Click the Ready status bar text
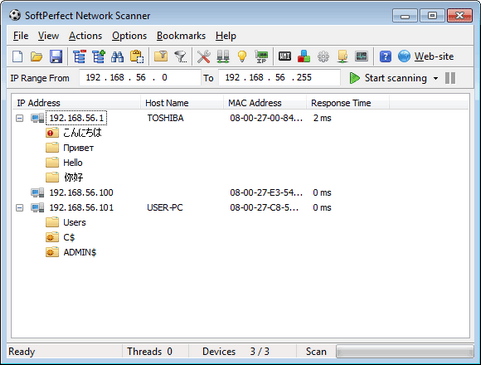The width and height of the screenshot is (481, 365). click(x=22, y=351)
